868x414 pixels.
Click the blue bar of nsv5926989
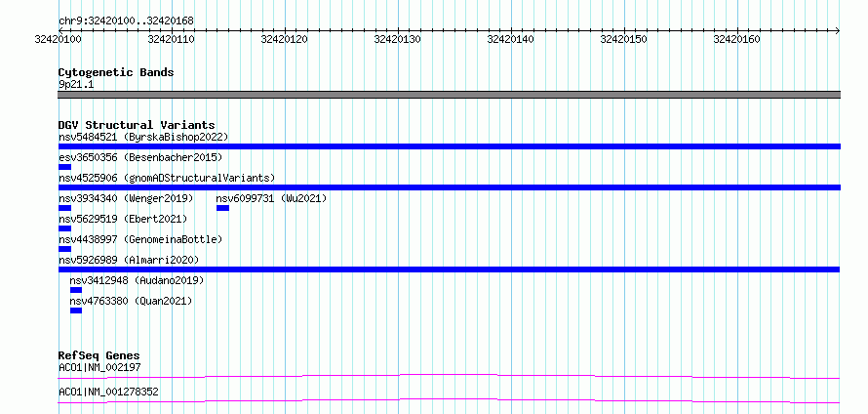point(449,269)
